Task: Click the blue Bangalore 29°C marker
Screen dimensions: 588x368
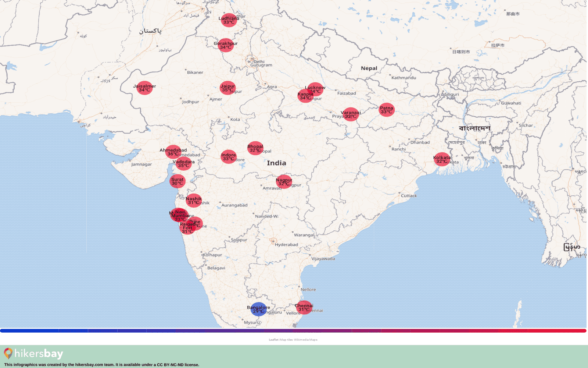Action: pos(258,309)
